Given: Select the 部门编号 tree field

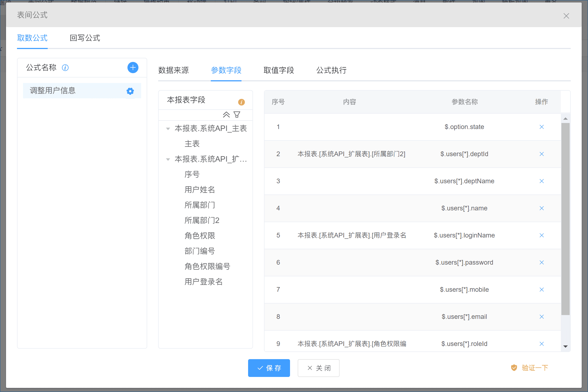Looking at the screenshot, I should point(200,251).
